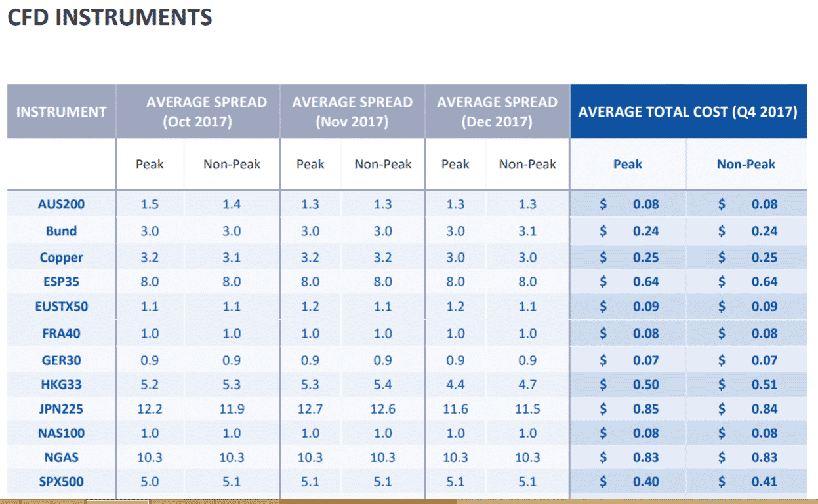Click the FRA40 instrument label
Viewport: 818px width, 504px height.
[61, 334]
